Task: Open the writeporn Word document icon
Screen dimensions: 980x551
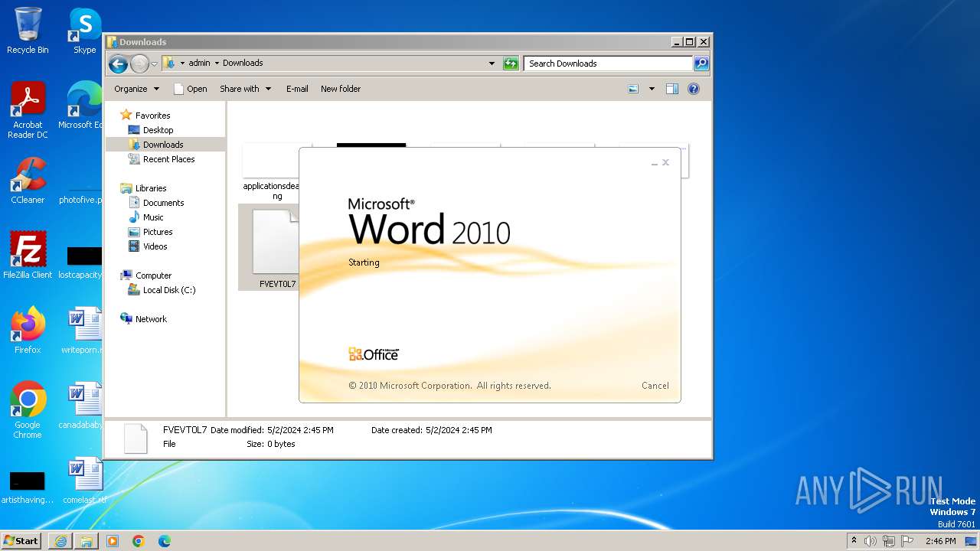Action: pyautogui.click(x=83, y=331)
